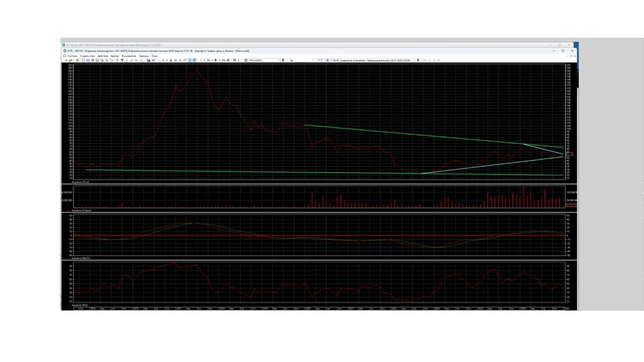The height and width of the screenshot is (362, 644).
Task: Select the trend line drawing tool
Action: (x=201, y=60)
